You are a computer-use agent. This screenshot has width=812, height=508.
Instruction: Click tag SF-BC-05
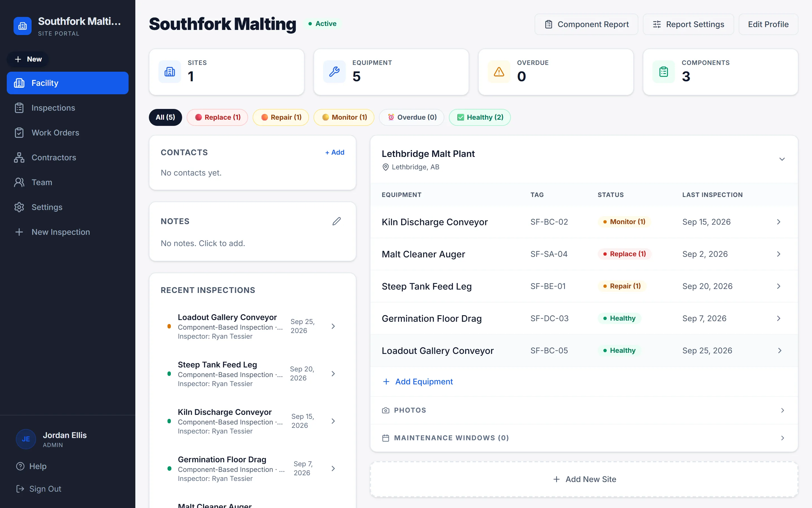tap(549, 351)
